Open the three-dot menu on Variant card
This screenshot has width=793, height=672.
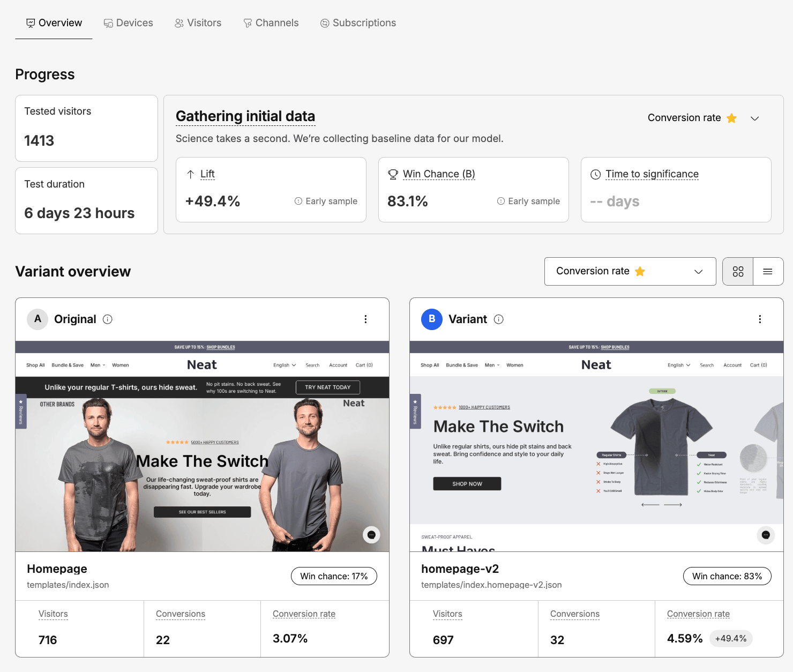pos(760,319)
